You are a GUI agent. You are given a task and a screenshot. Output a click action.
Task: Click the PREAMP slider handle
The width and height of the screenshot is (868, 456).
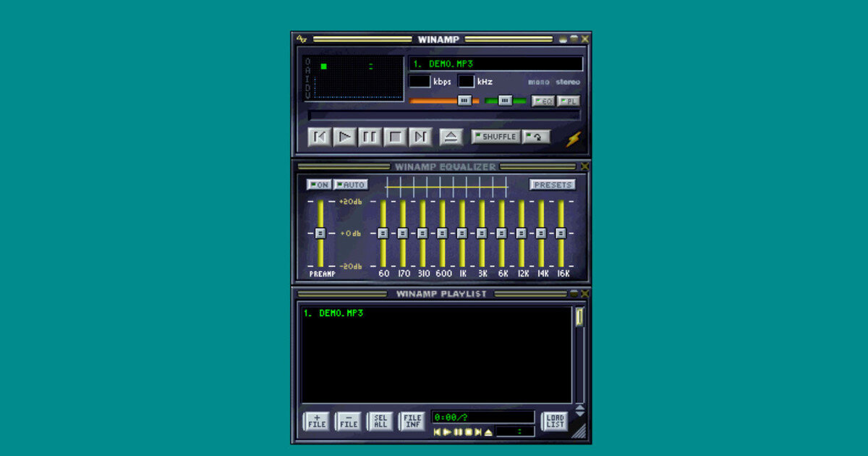(320, 234)
